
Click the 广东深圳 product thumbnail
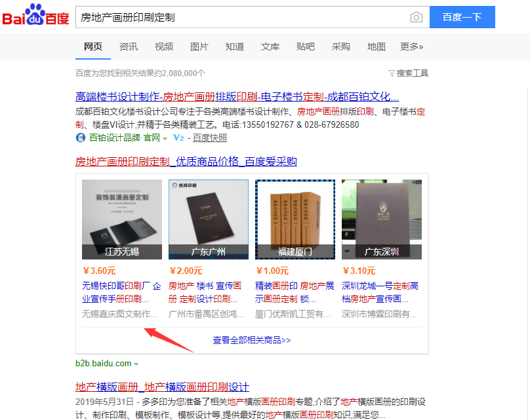382,220
